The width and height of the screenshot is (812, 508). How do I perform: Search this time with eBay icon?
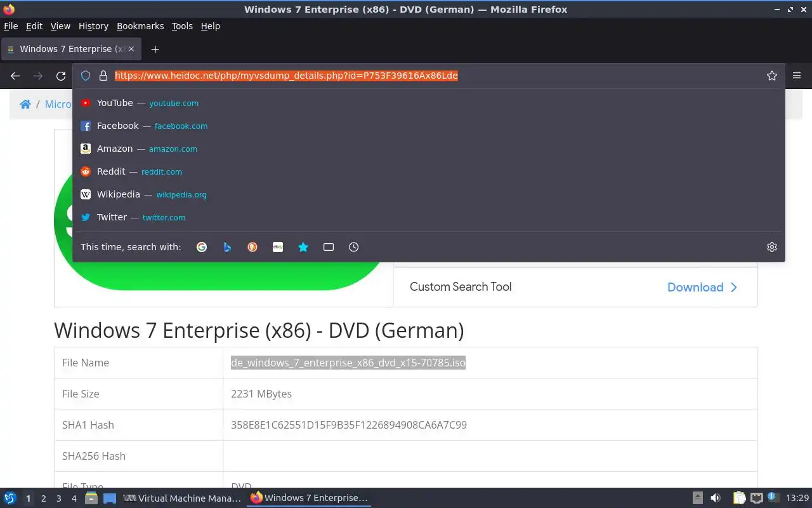tap(278, 247)
